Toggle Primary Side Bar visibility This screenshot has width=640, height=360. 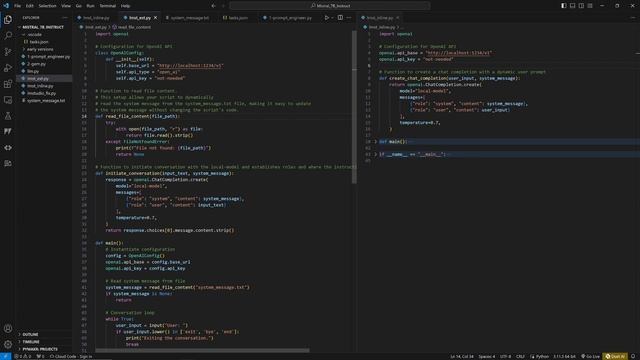563,6
